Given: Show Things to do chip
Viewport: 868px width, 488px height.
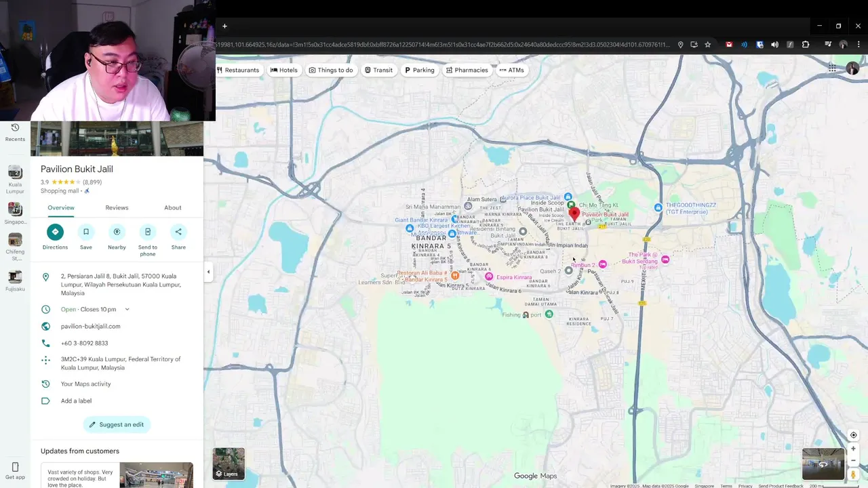Looking at the screenshot, I should 331,70.
